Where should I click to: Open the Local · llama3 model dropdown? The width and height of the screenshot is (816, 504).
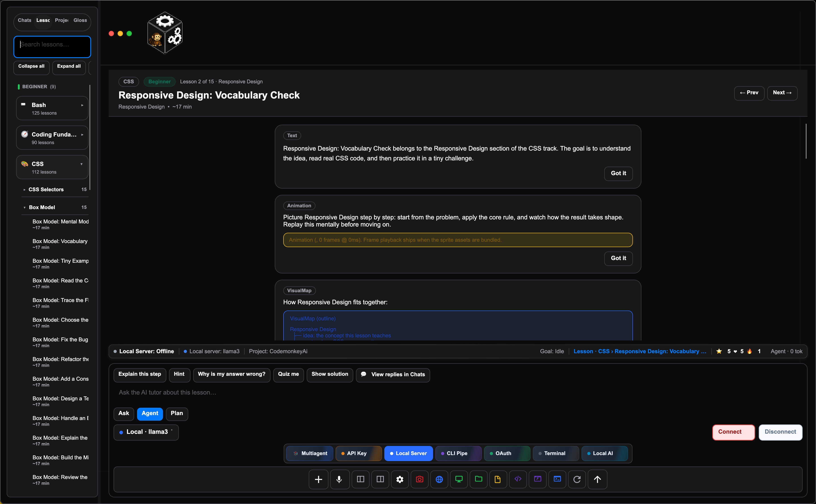[x=146, y=432]
